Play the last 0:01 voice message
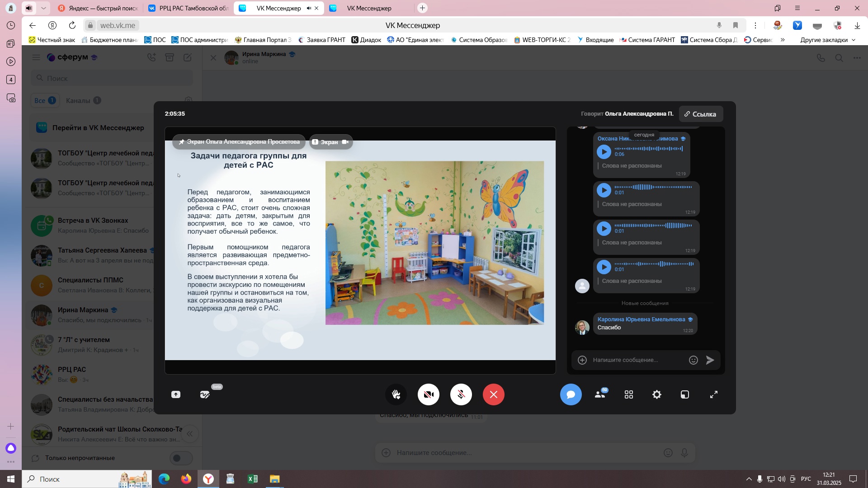Screen dimensions: 868x488 coord(604,267)
